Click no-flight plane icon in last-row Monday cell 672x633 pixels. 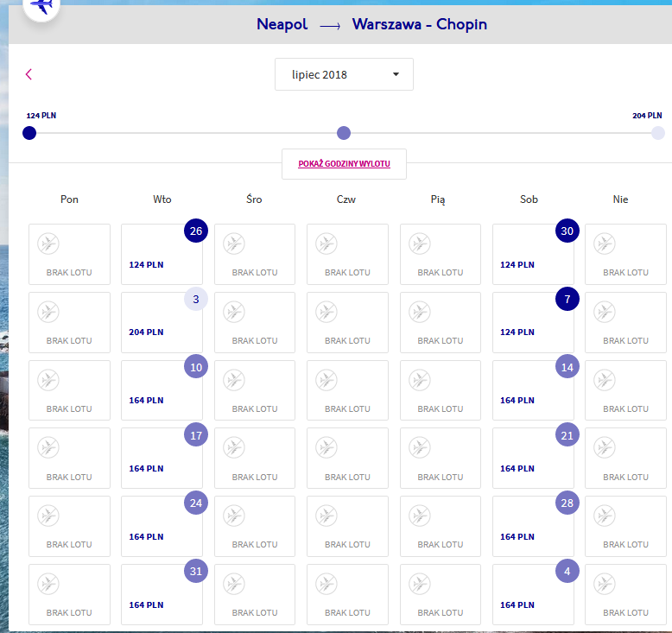48,584
